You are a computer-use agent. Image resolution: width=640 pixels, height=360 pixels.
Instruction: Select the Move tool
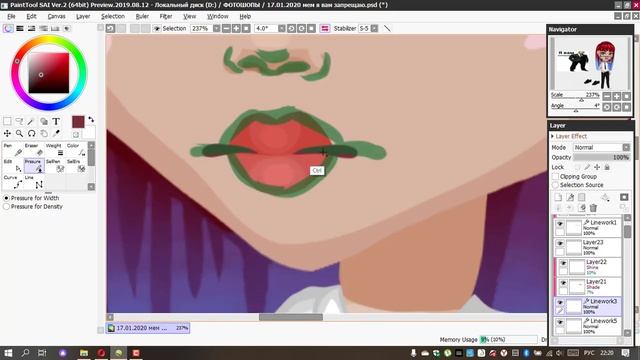(7, 133)
